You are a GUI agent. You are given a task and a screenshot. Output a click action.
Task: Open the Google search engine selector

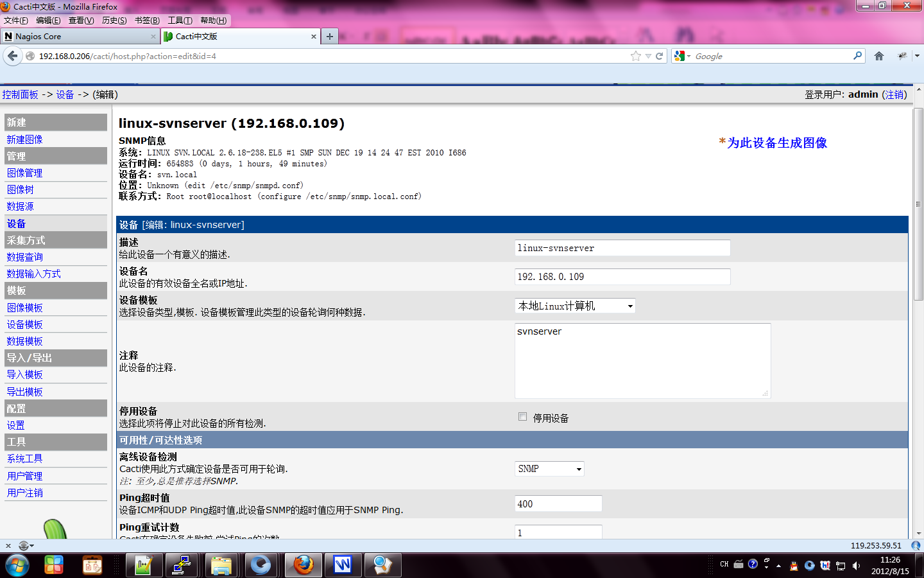tap(682, 57)
